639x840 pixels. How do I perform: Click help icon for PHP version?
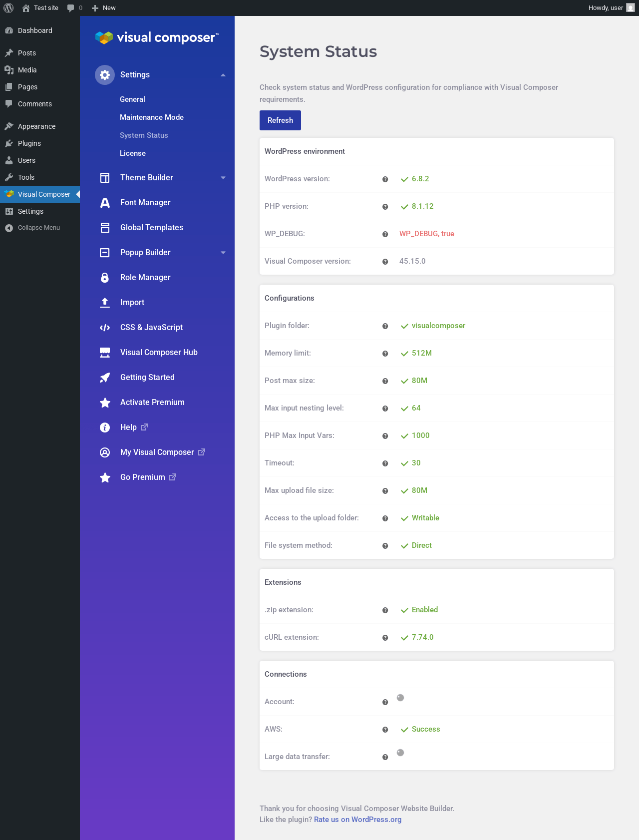385,207
